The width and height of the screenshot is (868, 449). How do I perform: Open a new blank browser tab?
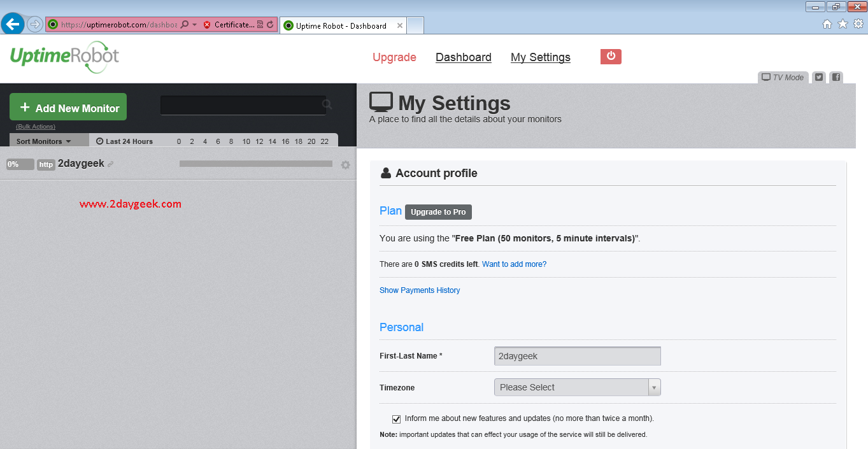(415, 25)
